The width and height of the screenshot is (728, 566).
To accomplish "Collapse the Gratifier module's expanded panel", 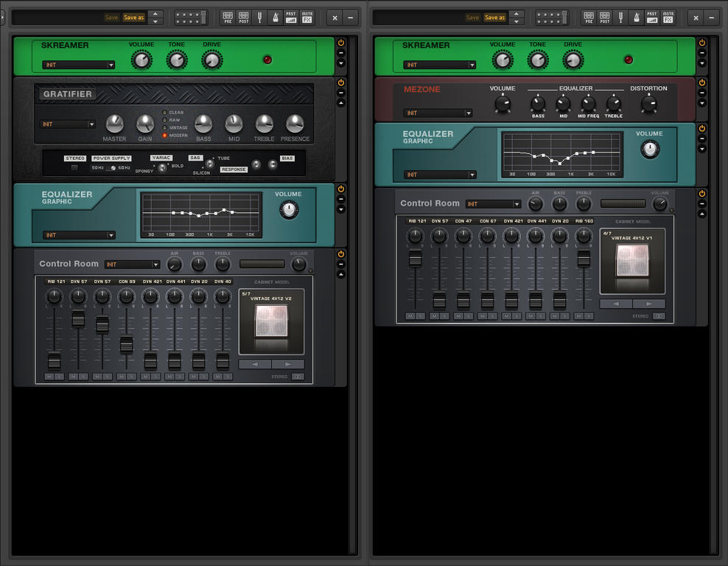I will coord(341,103).
